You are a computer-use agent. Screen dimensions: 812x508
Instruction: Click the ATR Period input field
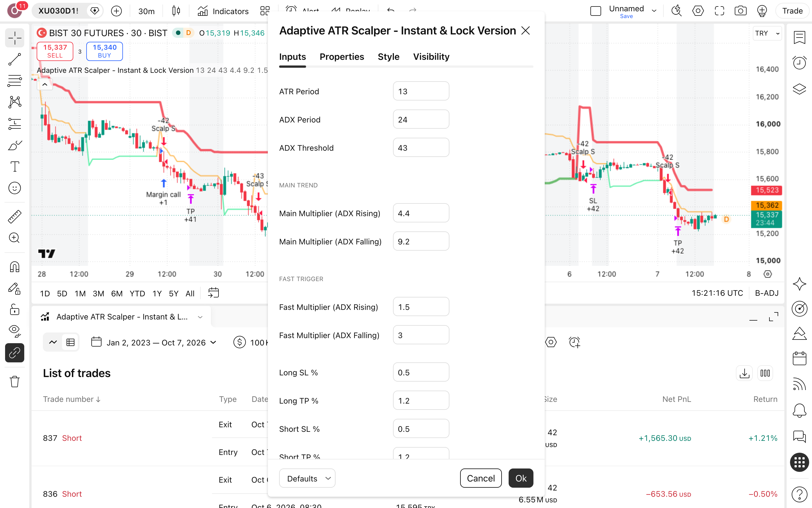421,91
